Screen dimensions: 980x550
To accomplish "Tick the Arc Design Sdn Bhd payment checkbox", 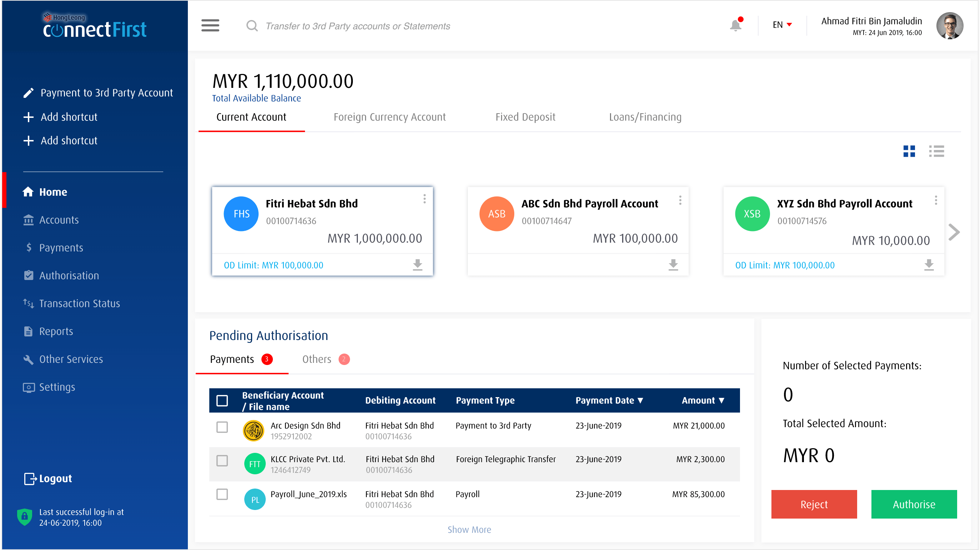I will 222,427.
